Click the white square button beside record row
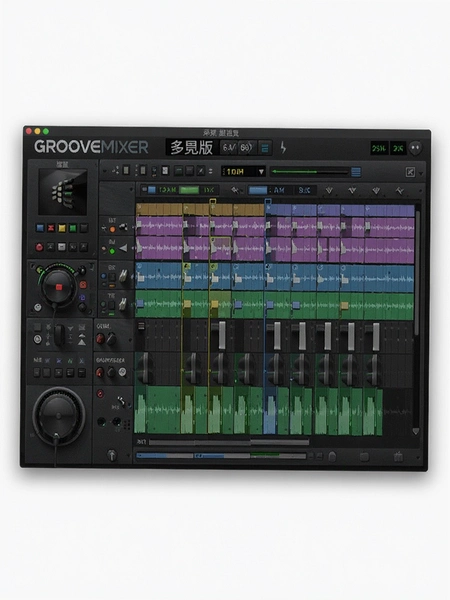 [61, 247]
